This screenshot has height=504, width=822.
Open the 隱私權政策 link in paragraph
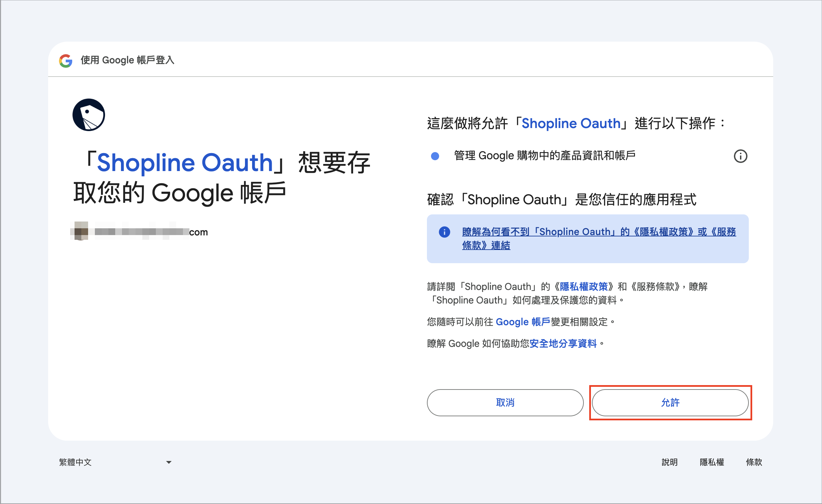[x=584, y=287]
